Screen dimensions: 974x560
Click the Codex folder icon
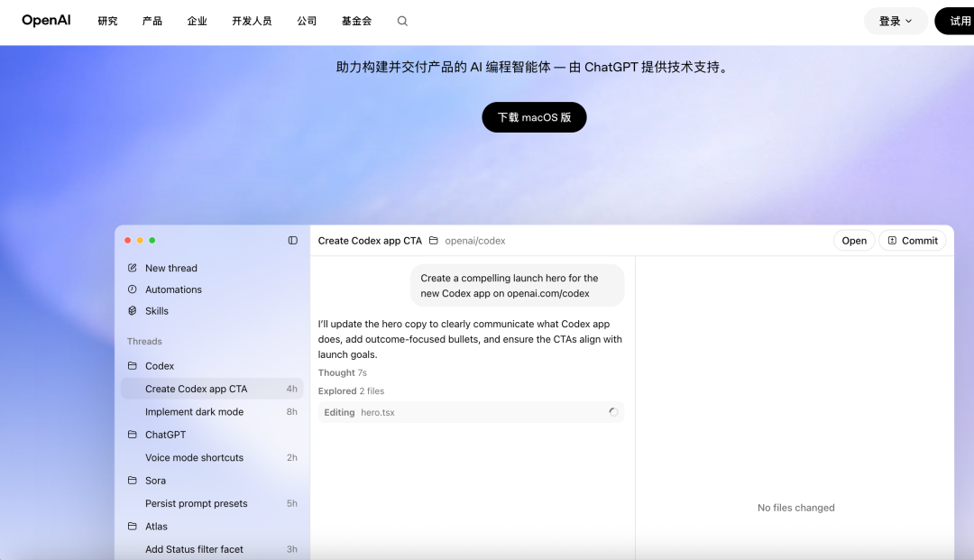pyautogui.click(x=133, y=366)
